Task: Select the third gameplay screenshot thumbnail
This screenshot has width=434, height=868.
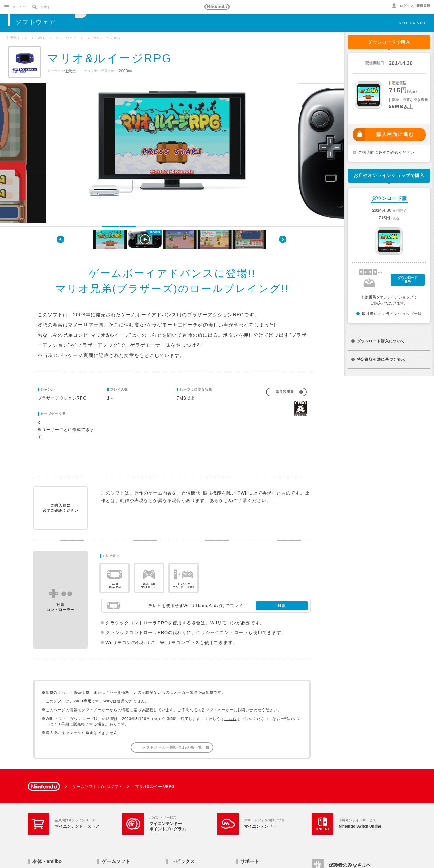Action: click(180, 239)
